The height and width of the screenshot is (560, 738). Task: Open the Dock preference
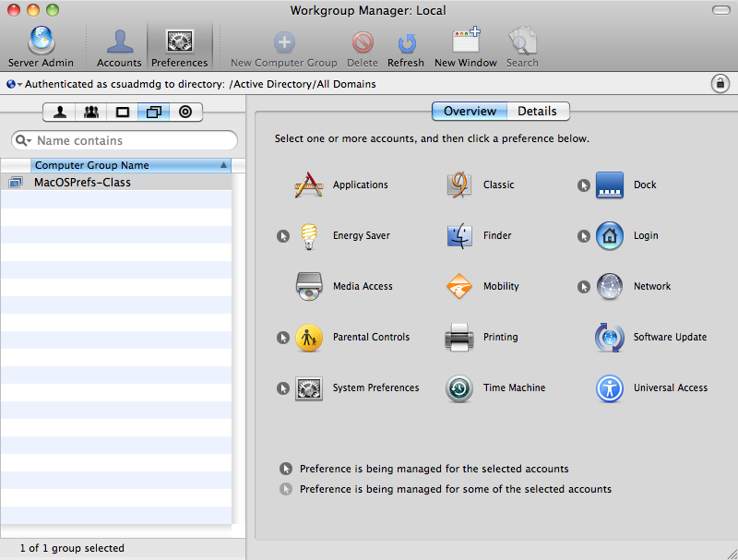pyautogui.click(x=610, y=185)
